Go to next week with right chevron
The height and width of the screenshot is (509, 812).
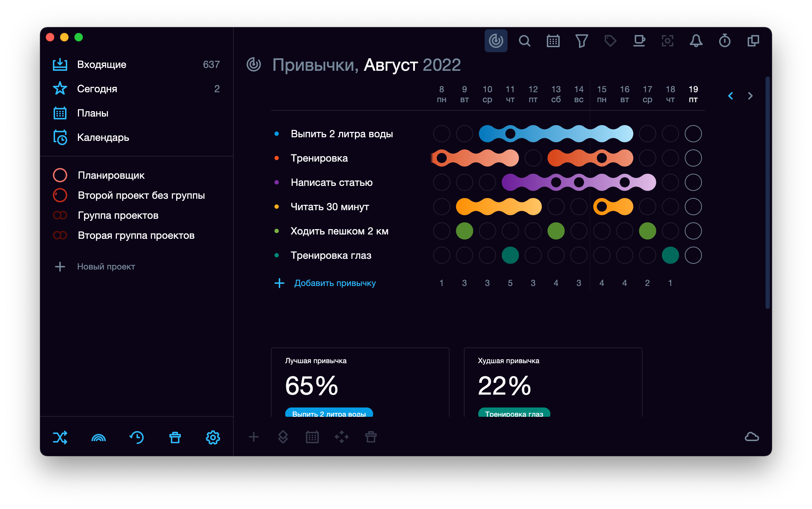(x=750, y=96)
